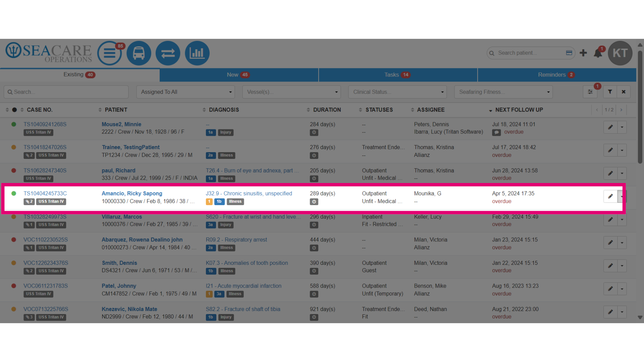The height and width of the screenshot is (362, 644).
Task: Click the plus add patient icon
Action: (x=583, y=53)
